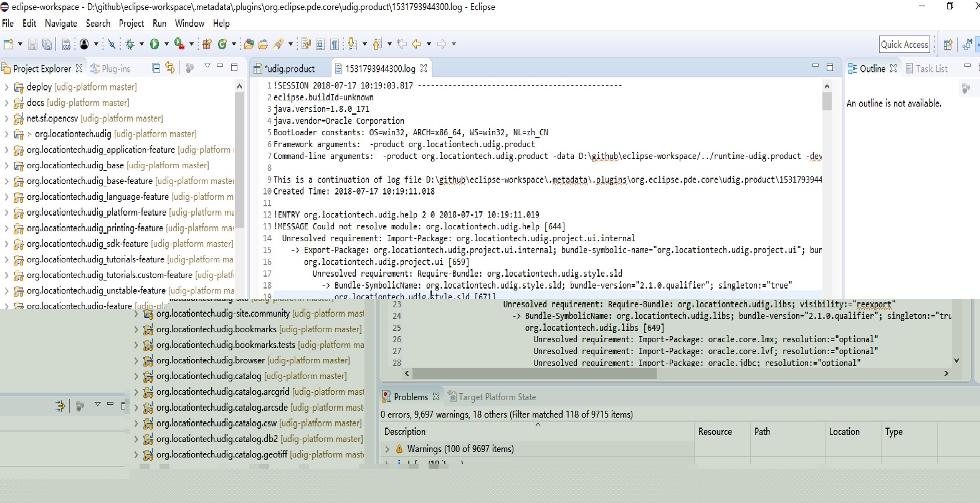Click the binary file icon in toolbar
Screen dimensions: 980x503
66,44
